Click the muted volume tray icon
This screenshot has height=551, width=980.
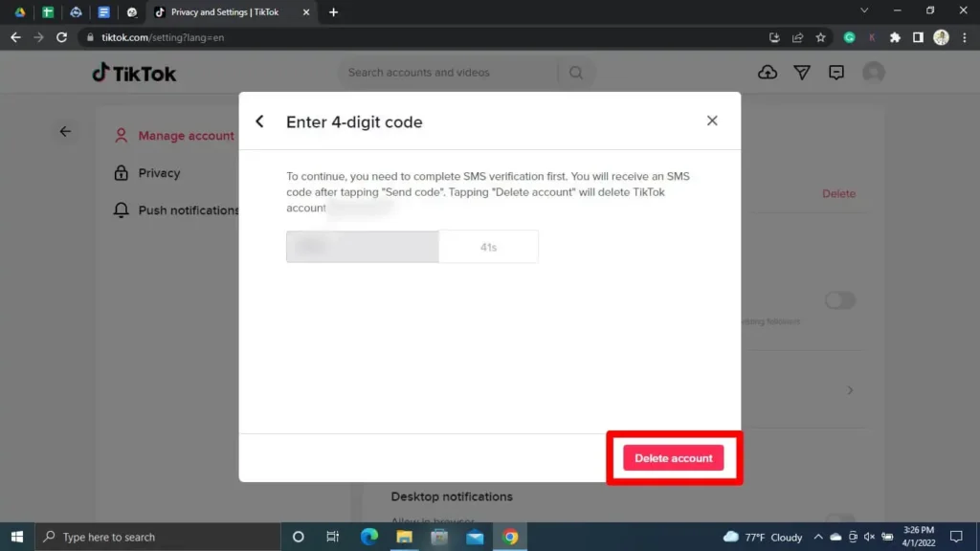[869, 537]
